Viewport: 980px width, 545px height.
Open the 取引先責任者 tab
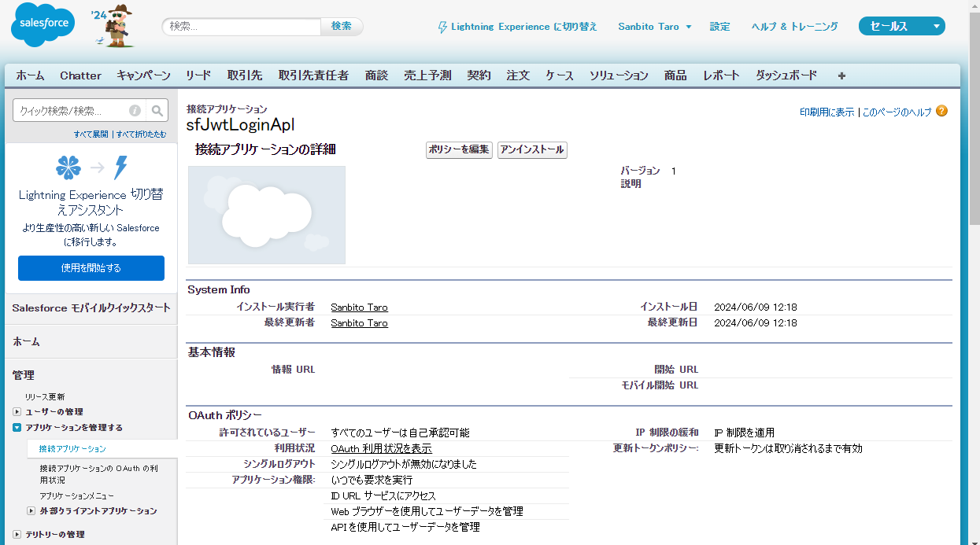pyautogui.click(x=313, y=75)
